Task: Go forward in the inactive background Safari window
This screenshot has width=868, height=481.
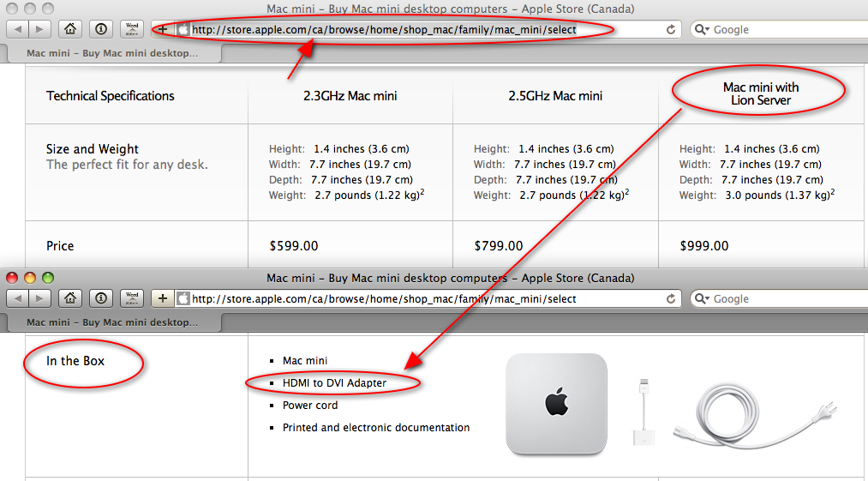Action: [40, 29]
